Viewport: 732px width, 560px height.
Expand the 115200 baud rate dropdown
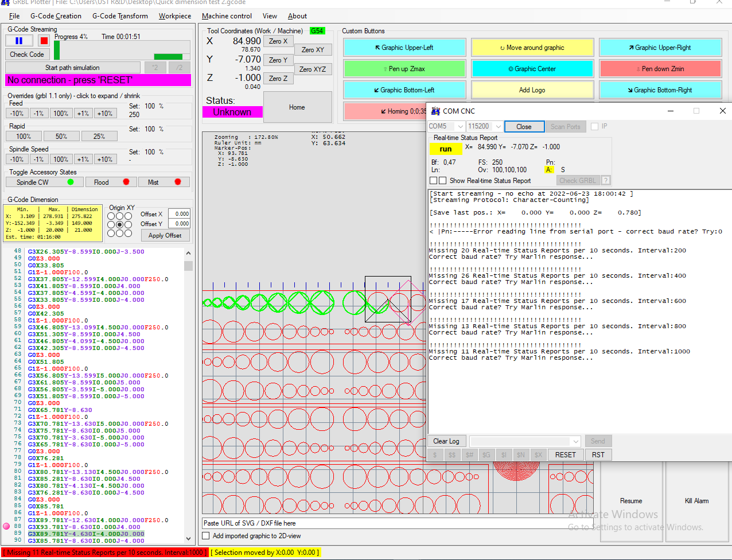pyautogui.click(x=498, y=126)
